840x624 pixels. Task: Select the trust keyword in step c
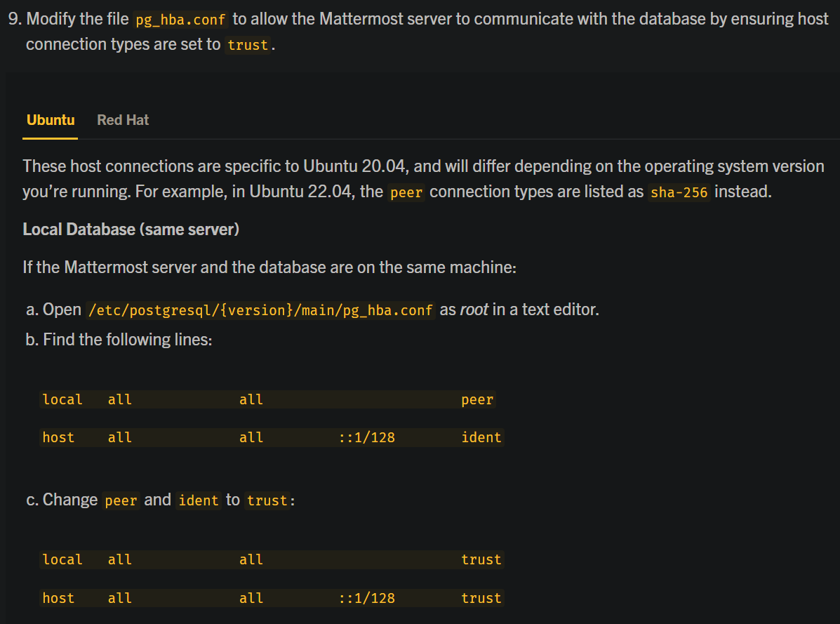click(267, 500)
